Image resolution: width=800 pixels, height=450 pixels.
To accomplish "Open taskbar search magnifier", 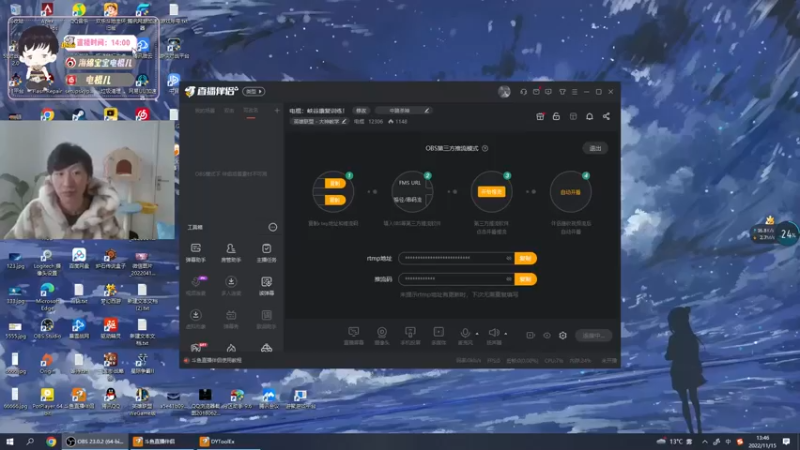I will [x=30, y=441].
